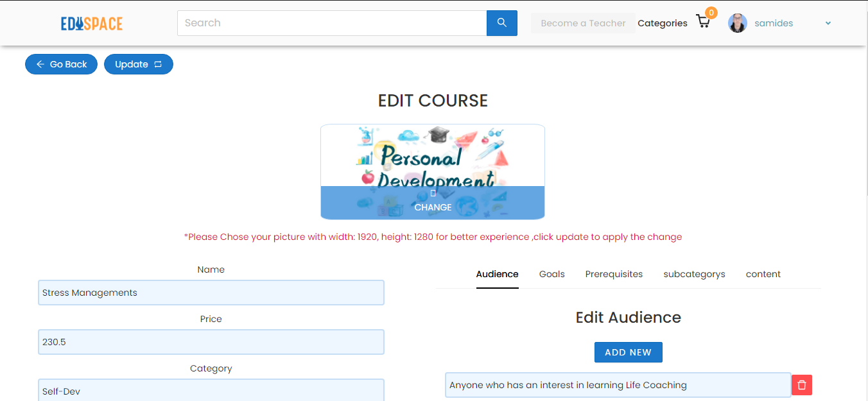Click the EDIT COURSE heading
The image size is (868, 401).
coord(433,101)
